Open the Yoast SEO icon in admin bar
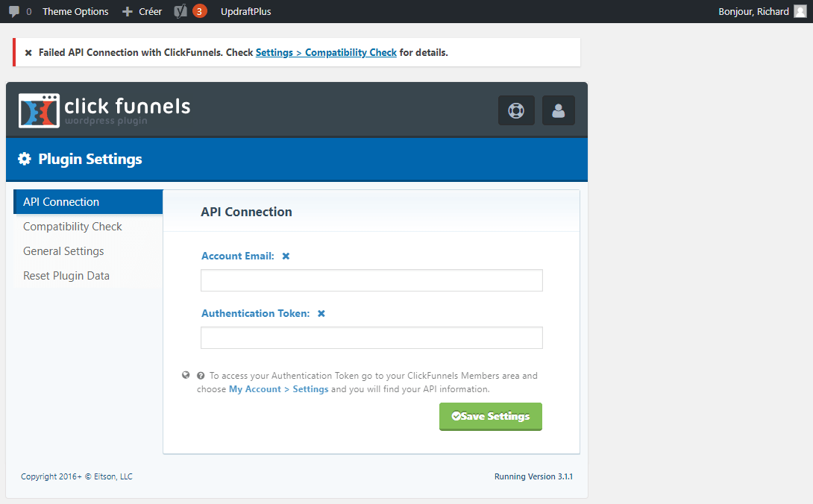 click(x=180, y=11)
